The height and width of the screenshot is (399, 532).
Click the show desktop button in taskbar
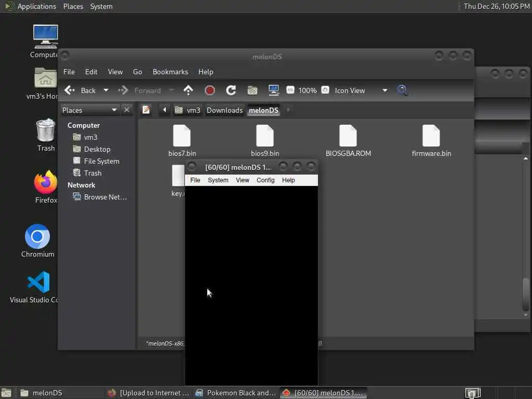(x=6, y=393)
